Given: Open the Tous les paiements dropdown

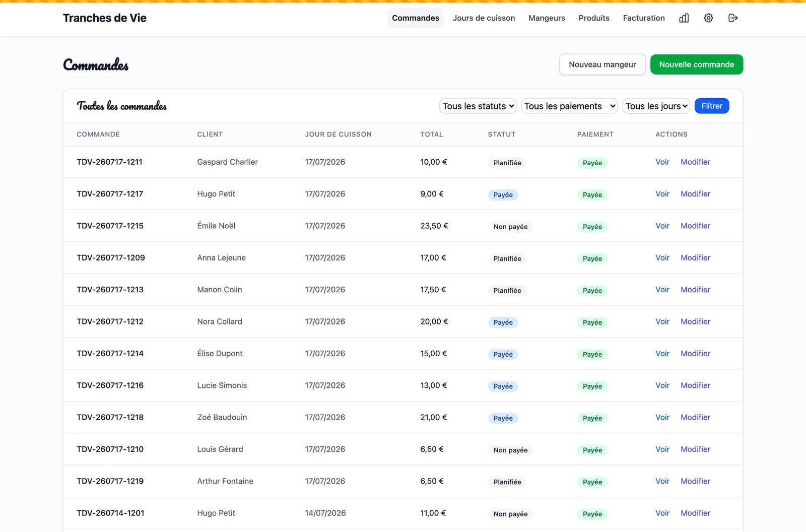Looking at the screenshot, I should coord(570,106).
